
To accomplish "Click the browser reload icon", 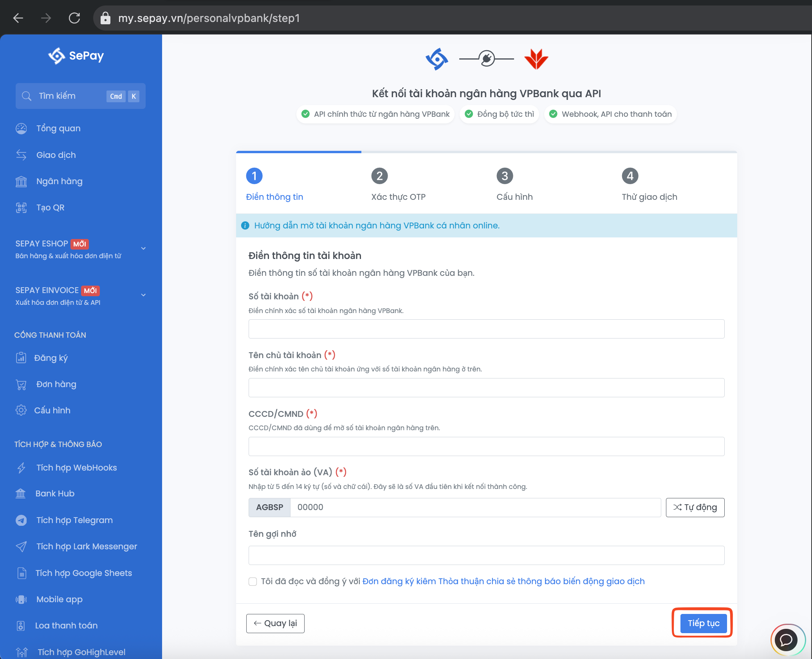I will point(74,18).
